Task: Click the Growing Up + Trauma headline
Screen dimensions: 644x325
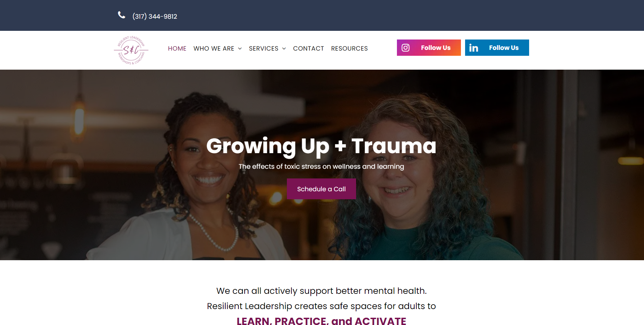Action: pos(321,146)
